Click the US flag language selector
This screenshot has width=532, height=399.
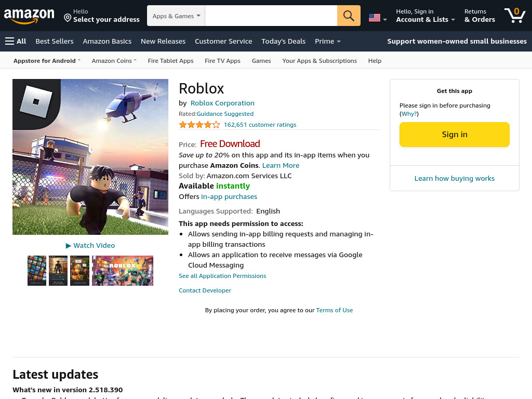point(378,18)
